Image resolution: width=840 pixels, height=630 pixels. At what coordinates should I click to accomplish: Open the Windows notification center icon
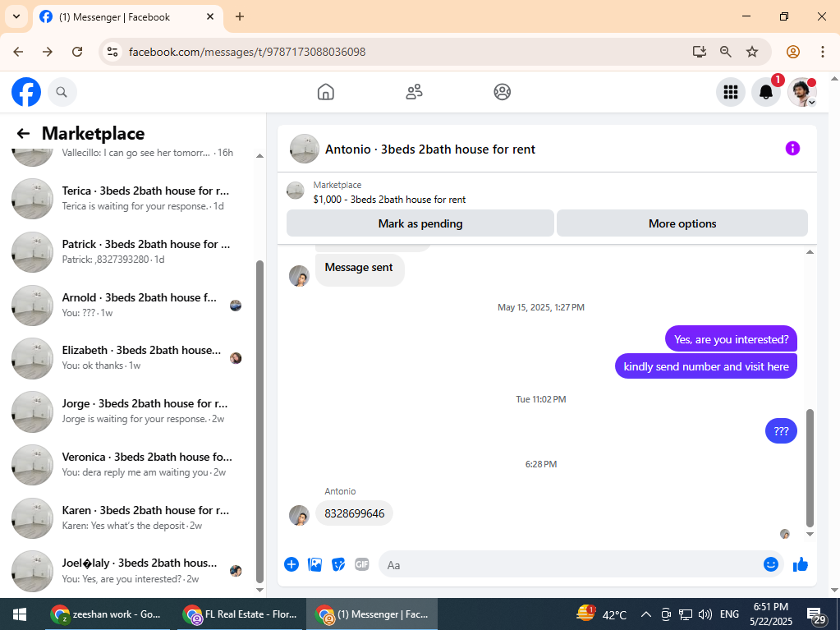click(x=816, y=615)
